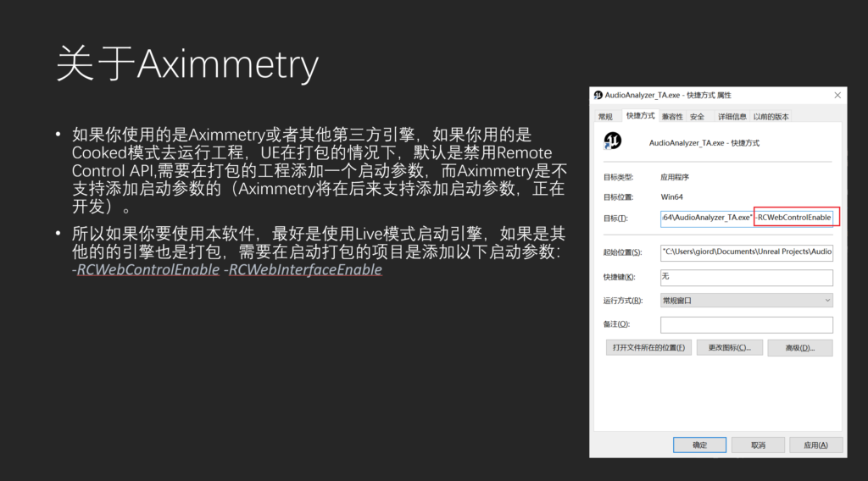Viewport: 868px width, 481px height.
Task: Click the title bar Unreal icon
Action: (x=598, y=95)
